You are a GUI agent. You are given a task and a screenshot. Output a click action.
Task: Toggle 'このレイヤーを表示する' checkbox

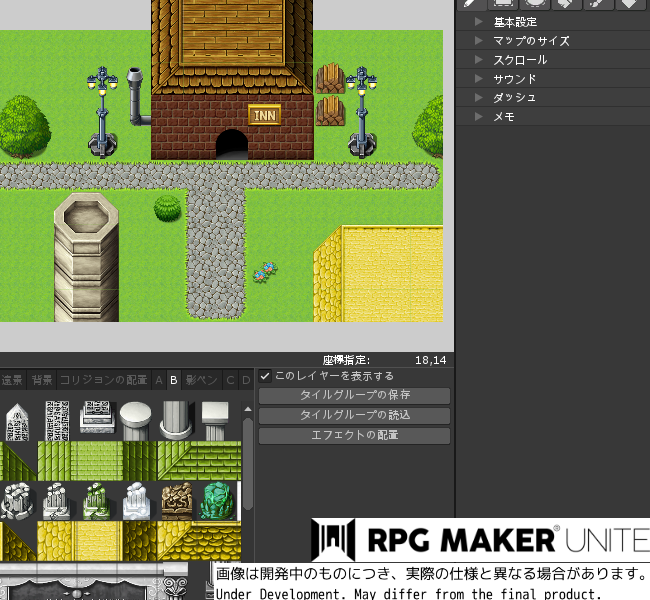265,376
